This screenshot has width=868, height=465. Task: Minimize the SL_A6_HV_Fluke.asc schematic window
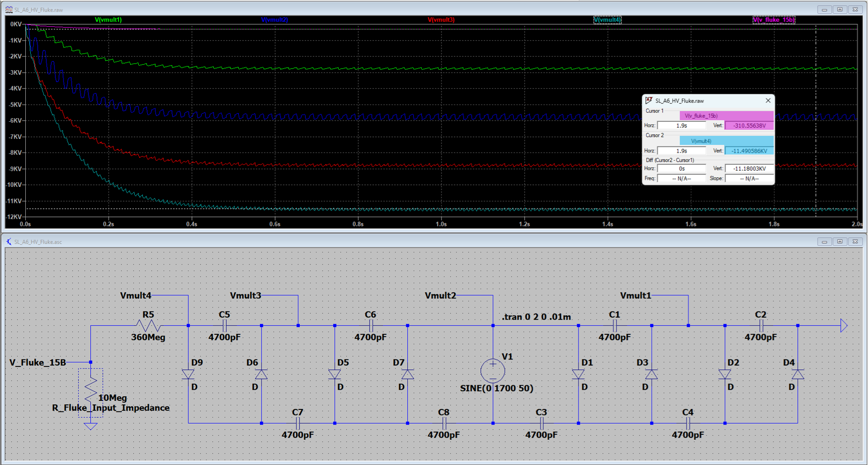(824, 241)
